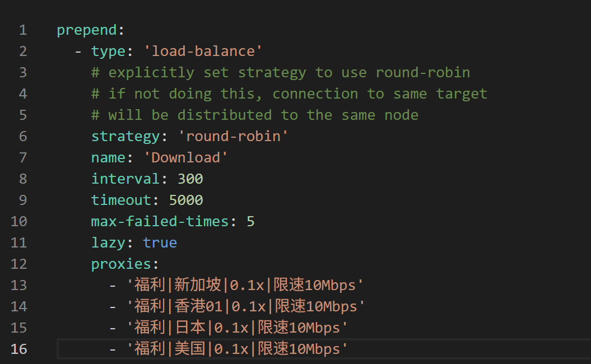Click the 'load-balance' type value

click(203, 52)
